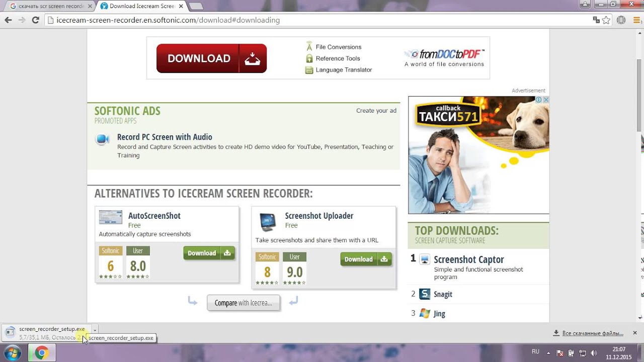This screenshot has width=644, height=362.
Task: Click the fromDOCtoPDF logo
Action: pyautogui.click(x=444, y=58)
